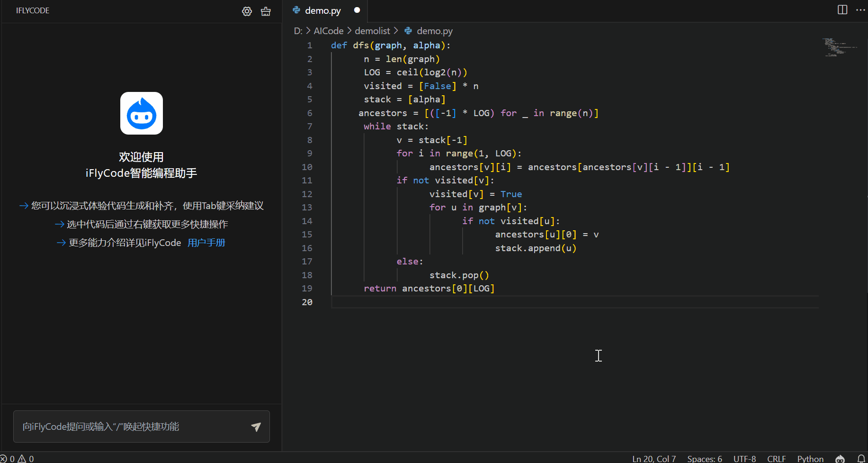
Task: Change indentation via Spaces: 6
Action: tap(704, 458)
